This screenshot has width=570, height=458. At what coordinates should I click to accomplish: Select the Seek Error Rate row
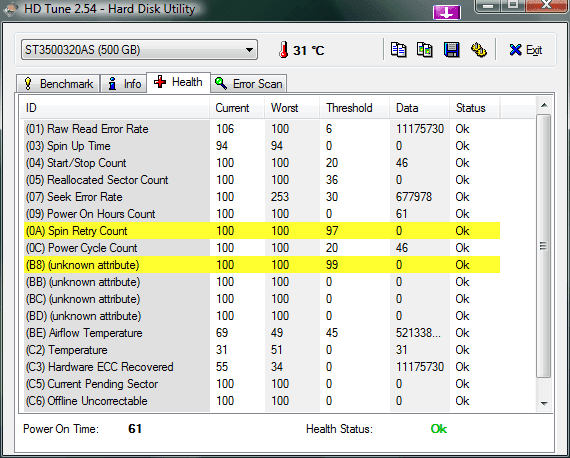point(262,197)
